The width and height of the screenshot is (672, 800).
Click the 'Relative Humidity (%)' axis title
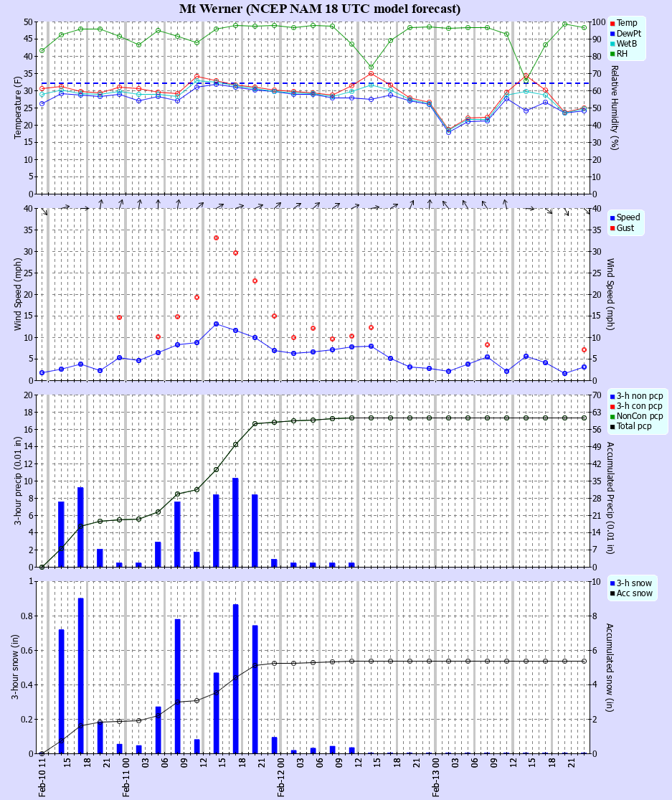614,108
